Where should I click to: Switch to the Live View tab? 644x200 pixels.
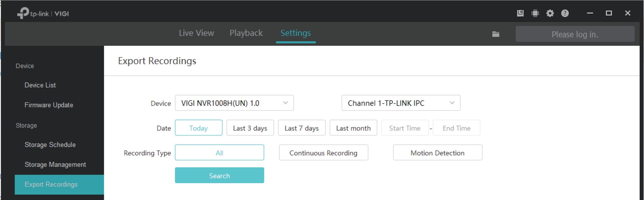196,33
